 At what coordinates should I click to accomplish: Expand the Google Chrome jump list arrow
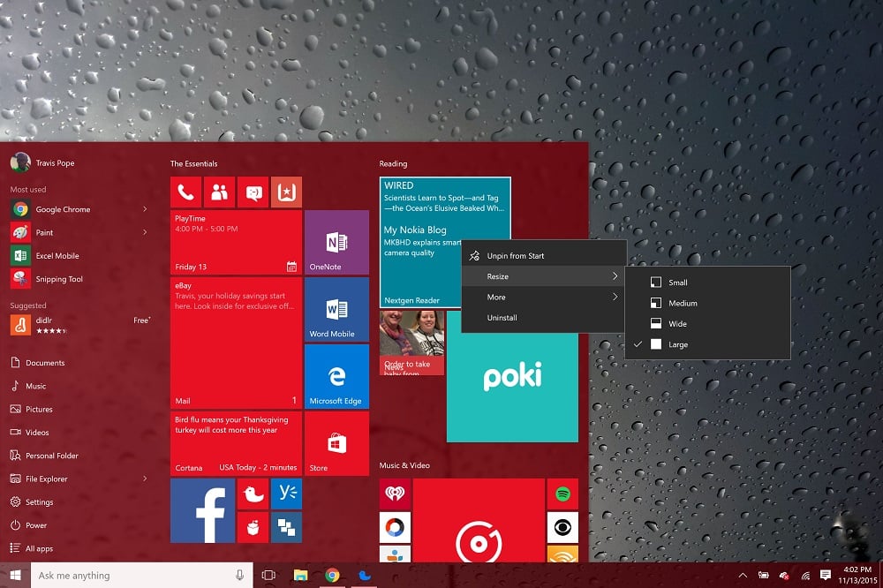[x=145, y=209]
